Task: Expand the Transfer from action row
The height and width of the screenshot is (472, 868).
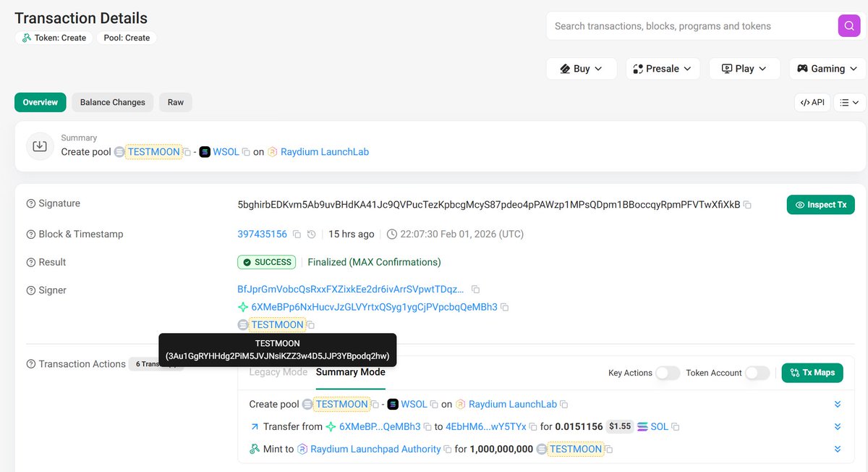Action: click(838, 427)
